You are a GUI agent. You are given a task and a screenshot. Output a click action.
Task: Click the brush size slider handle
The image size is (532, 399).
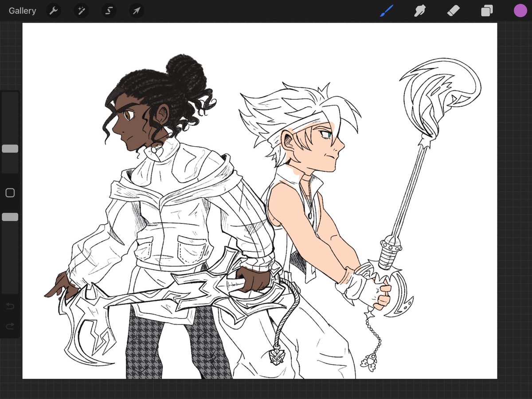point(10,149)
